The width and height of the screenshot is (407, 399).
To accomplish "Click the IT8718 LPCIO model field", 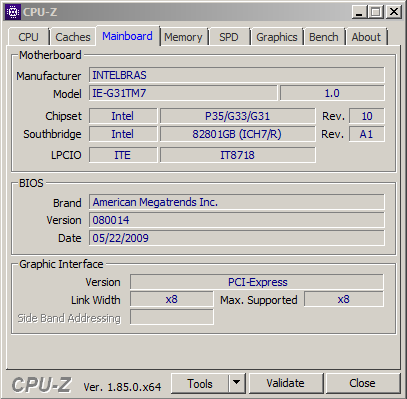I will (238, 155).
